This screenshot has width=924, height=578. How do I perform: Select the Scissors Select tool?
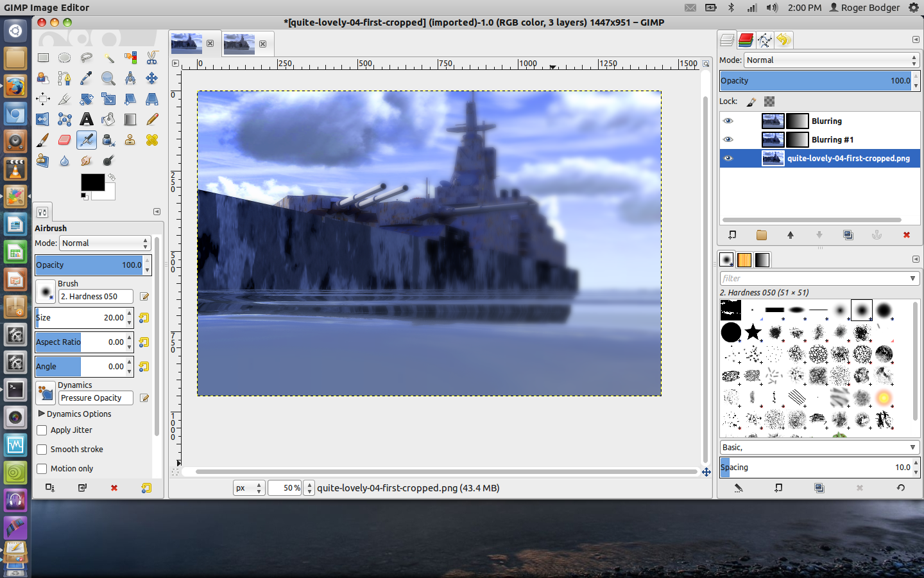coord(152,58)
